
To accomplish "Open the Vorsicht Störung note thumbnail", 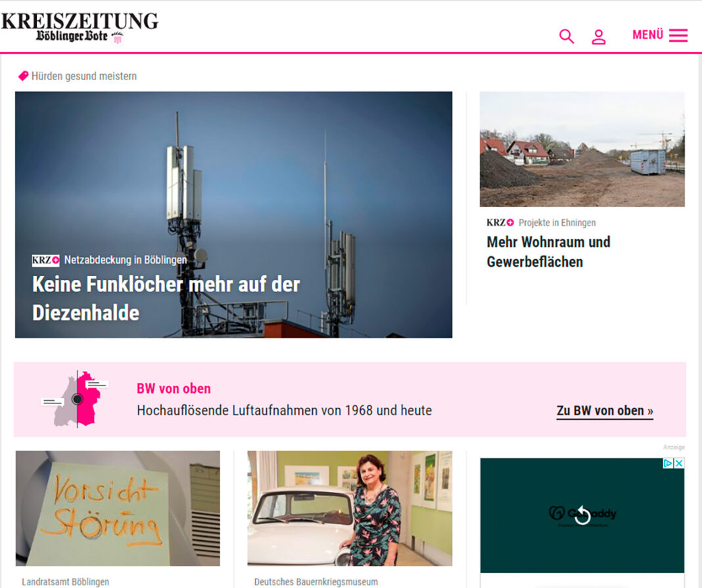I will pyautogui.click(x=118, y=509).
